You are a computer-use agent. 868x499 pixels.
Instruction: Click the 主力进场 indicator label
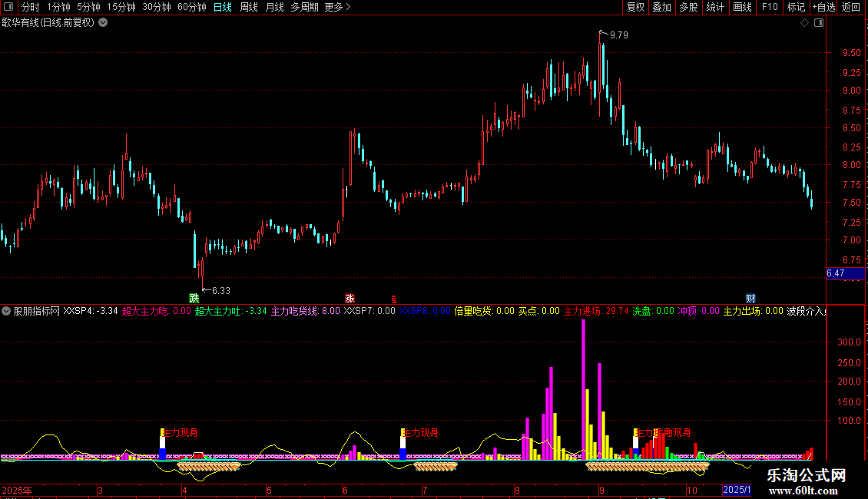596,312
